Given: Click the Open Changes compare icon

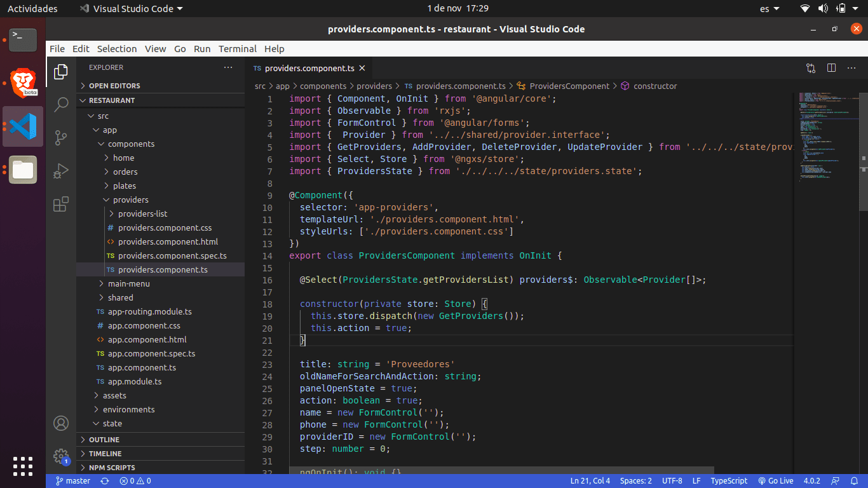Looking at the screenshot, I should coord(811,68).
